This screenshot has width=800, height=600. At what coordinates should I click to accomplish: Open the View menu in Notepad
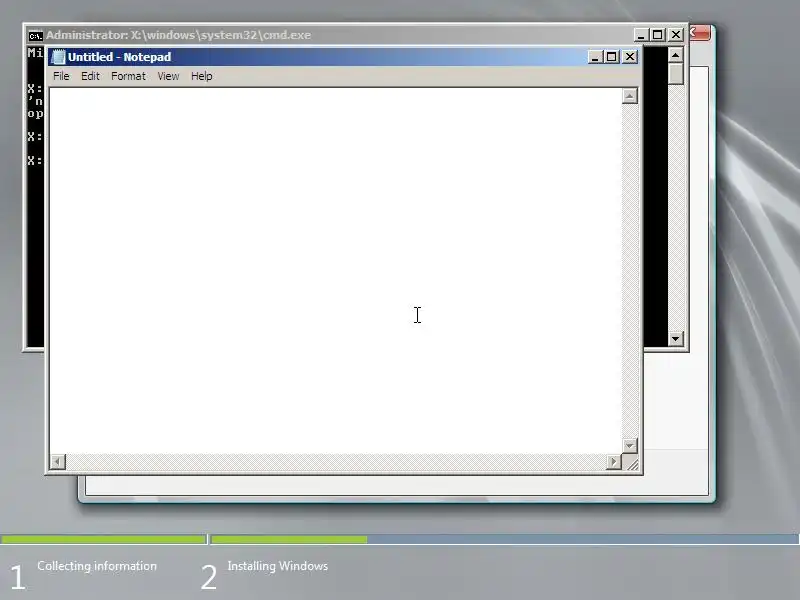pyautogui.click(x=168, y=76)
